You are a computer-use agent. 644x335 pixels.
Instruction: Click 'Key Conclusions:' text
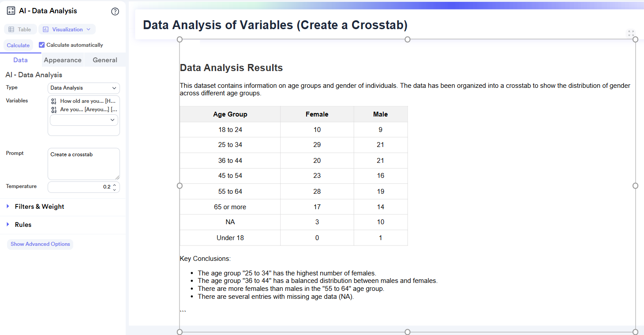point(205,259)
